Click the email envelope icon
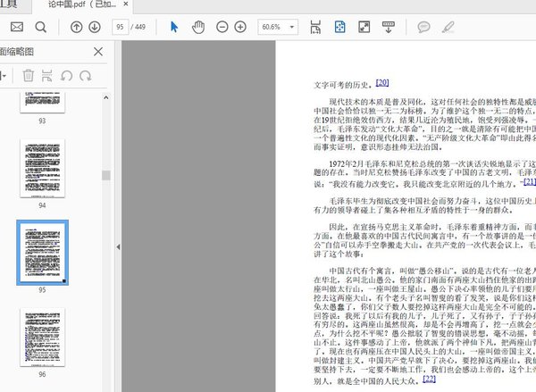Viewport: 536px width, 392px height. (16, 27)
